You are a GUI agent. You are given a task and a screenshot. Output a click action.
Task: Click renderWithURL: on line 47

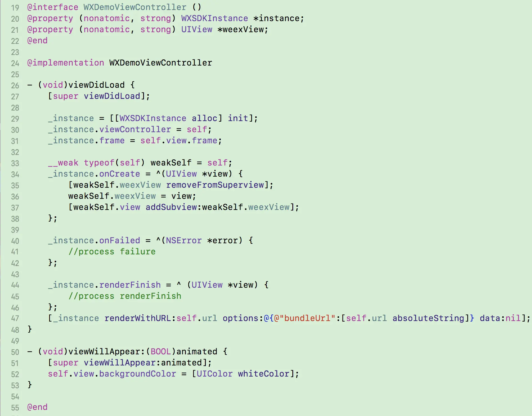(140, 318)
